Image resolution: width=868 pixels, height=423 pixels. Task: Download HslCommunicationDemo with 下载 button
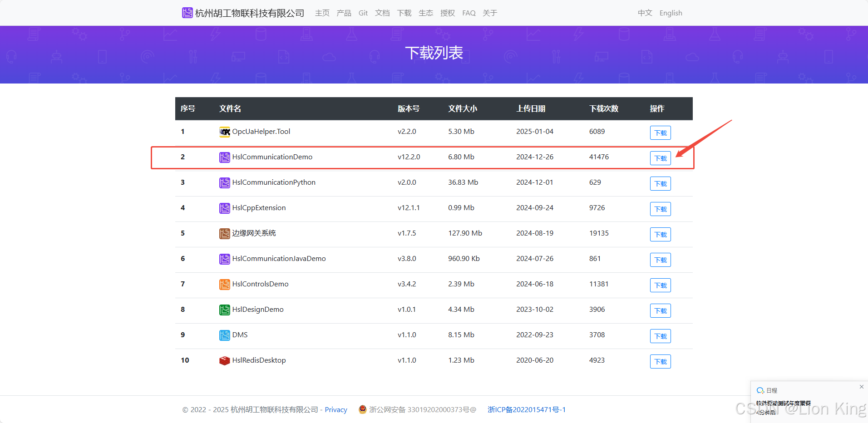point(660,158)
